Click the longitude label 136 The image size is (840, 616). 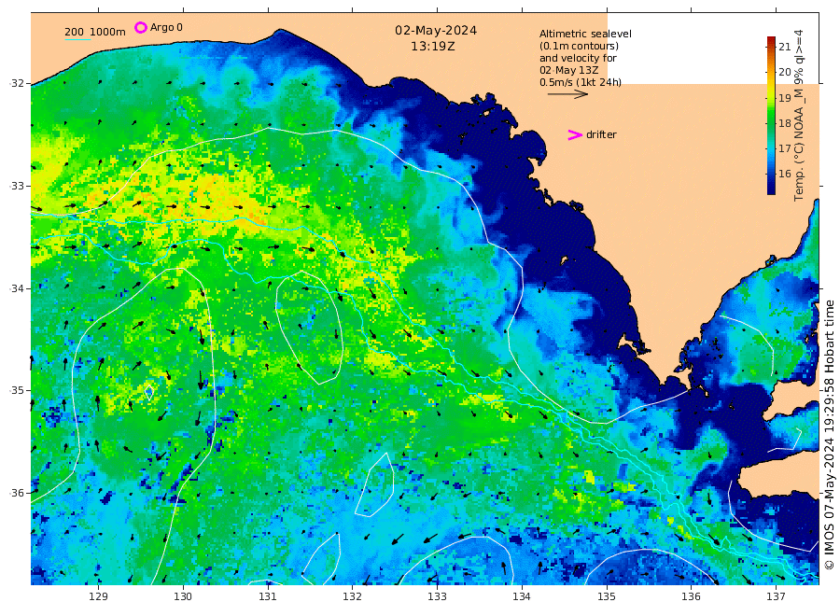coord(691,596)
